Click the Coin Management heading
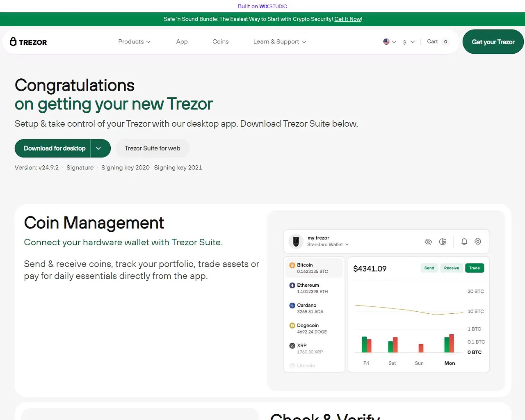The height and width of the screenshot is (420, 525). tap(94, 223)
